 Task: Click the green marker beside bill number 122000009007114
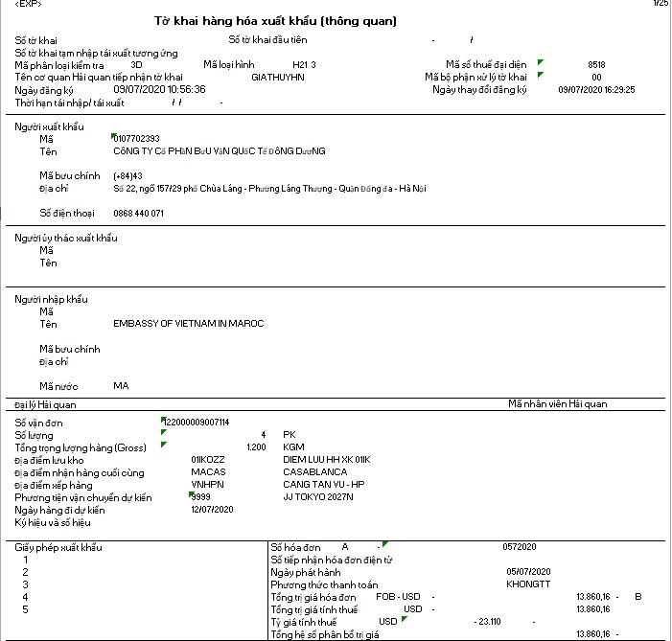pos(164,419)
